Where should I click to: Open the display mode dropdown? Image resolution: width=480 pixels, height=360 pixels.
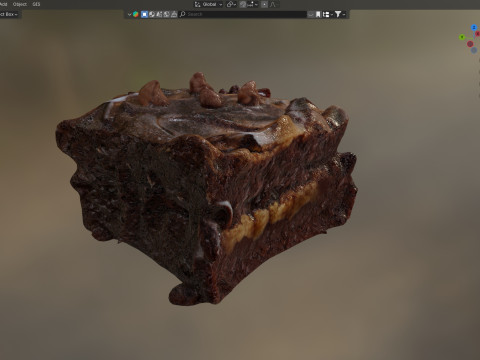[327, 14]
